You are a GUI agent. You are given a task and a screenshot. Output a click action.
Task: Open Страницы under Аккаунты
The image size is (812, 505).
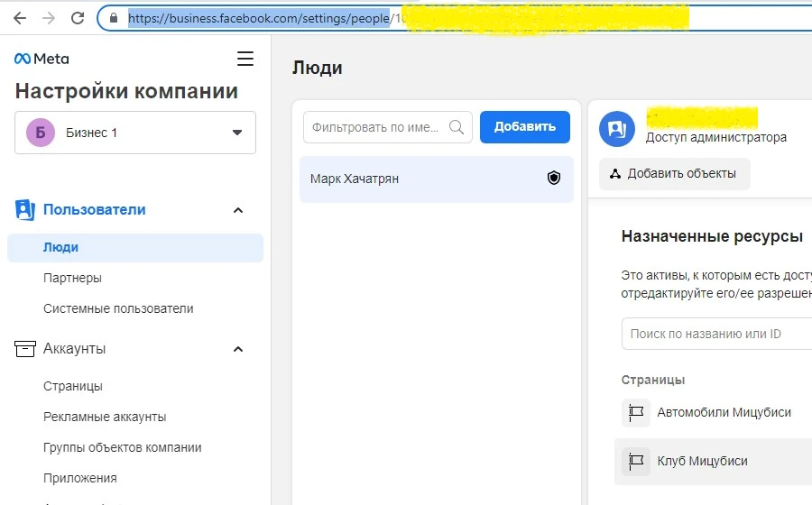tap(73, 387)
